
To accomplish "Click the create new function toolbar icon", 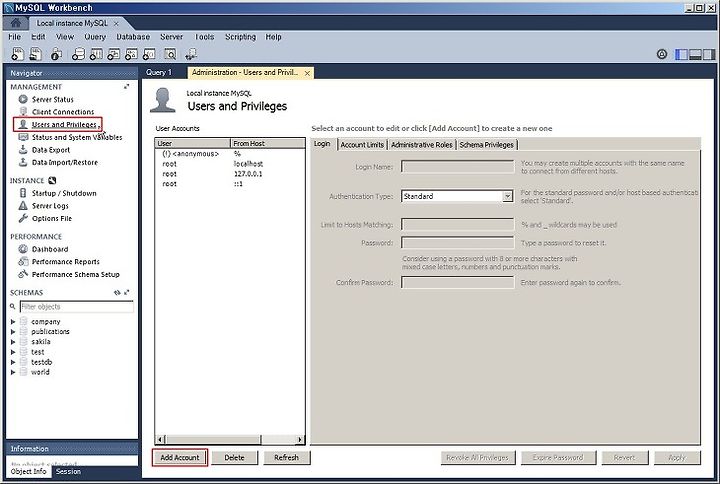I will [149, 54].
